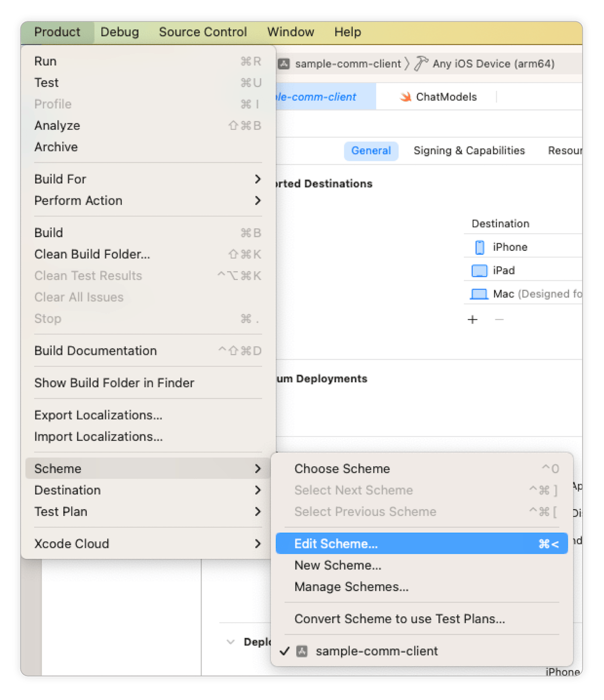The image size is (604, 700).
Task: Select Any iOS Device (arm64) destination
Action: point(494,63)
